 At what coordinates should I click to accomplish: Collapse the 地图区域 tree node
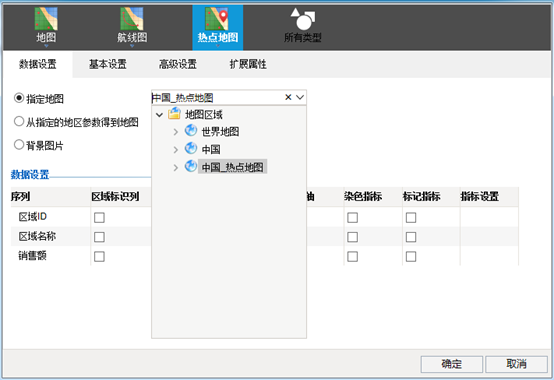point(159,115)
